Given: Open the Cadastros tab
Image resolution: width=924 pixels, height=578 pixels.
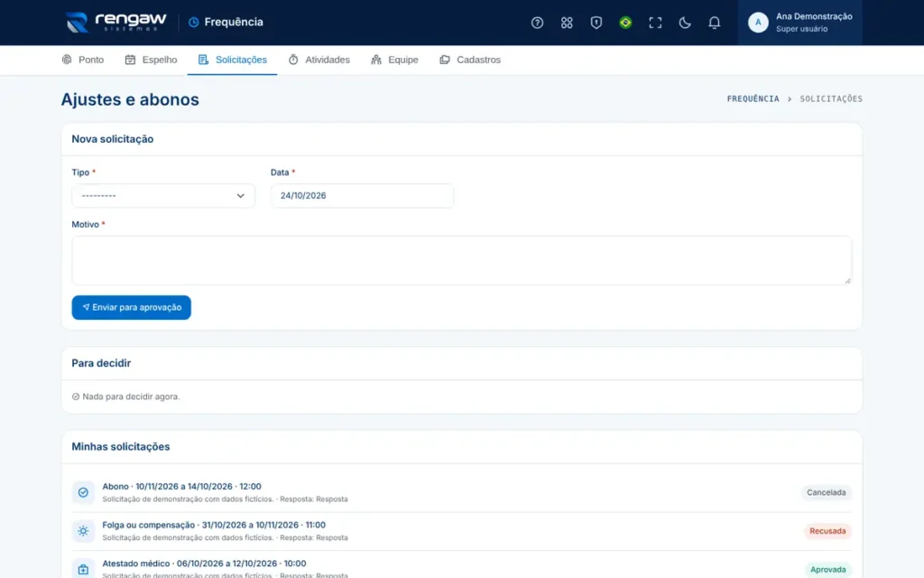Looking at the screenshot, I should (x=469, y=60).
